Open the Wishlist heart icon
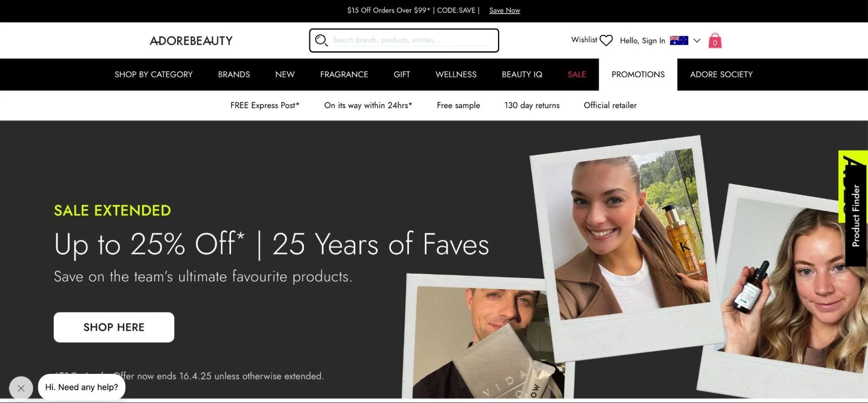Screen dimensions: 868x403 (x=606, y=40)
